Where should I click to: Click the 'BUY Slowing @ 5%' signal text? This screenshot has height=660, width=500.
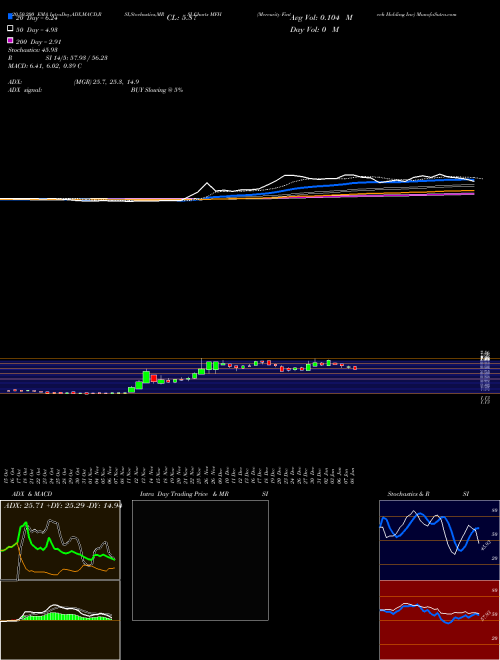pos(157,90)
